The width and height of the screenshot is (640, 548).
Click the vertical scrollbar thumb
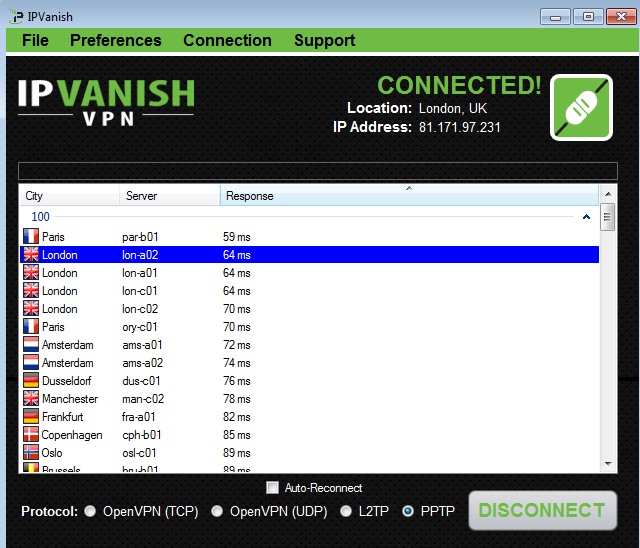click(608, 217)
